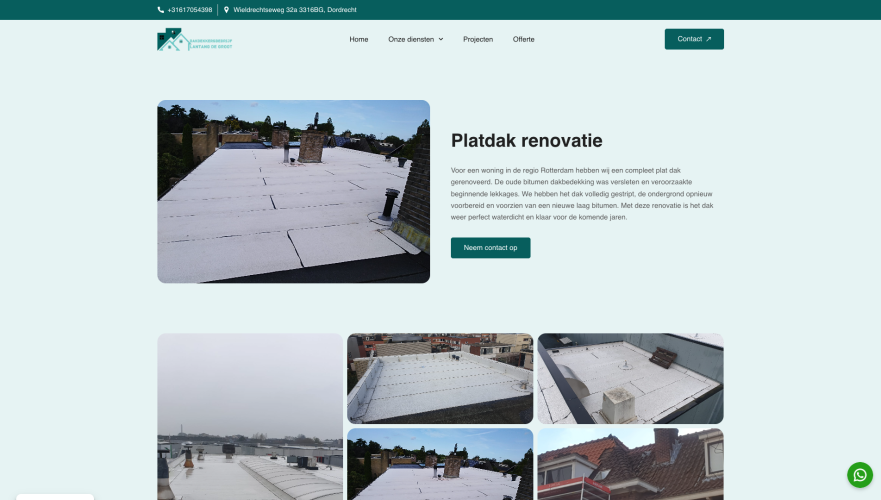Open the top middle gallery roof photo
This screenshot has width=881, height=500.
click(x=440, y=378)
